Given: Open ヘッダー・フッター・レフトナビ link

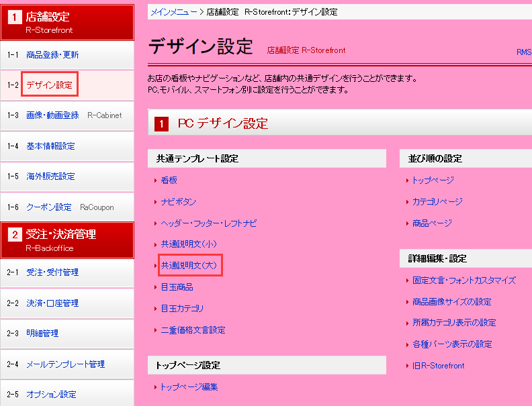Looking at the screenshot, I should tap(209, 223).
